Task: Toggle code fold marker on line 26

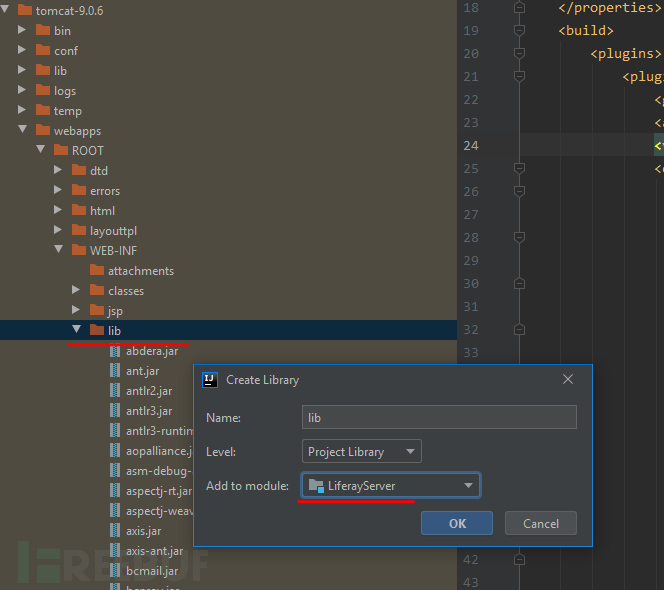Action: click(519, 191)
